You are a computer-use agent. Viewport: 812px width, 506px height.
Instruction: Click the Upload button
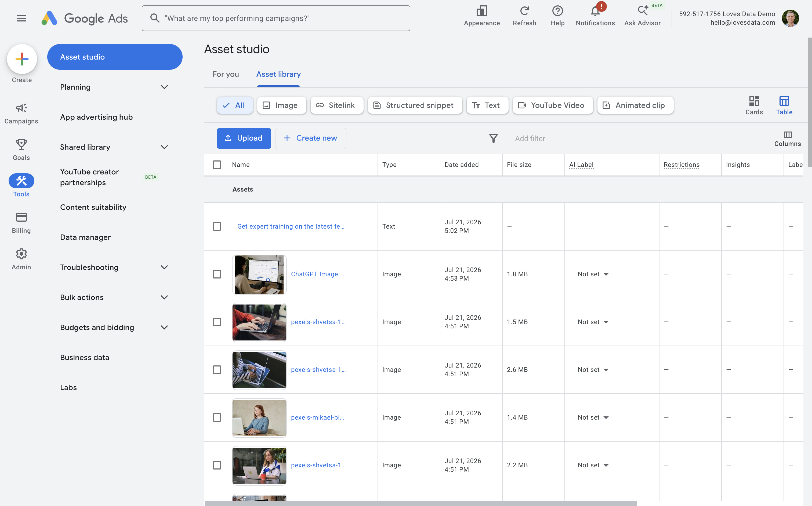point(244,138)
